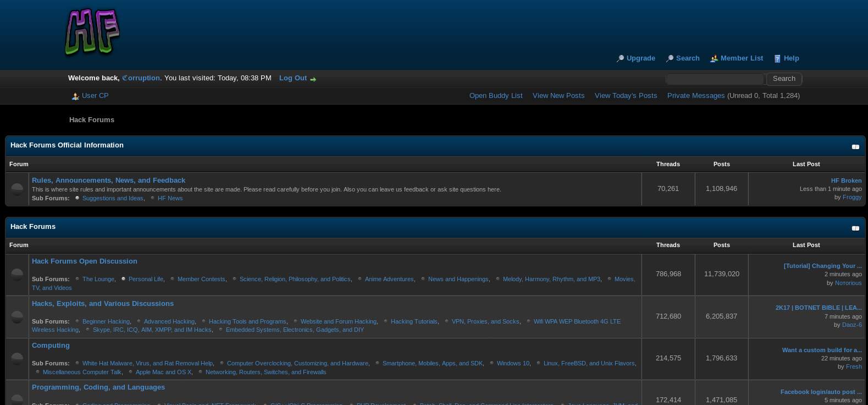The image size is (868, 405).
Task: Open Science, Religion, Philosophy, and Politics subforum
Action: click(x=295, y=279)
